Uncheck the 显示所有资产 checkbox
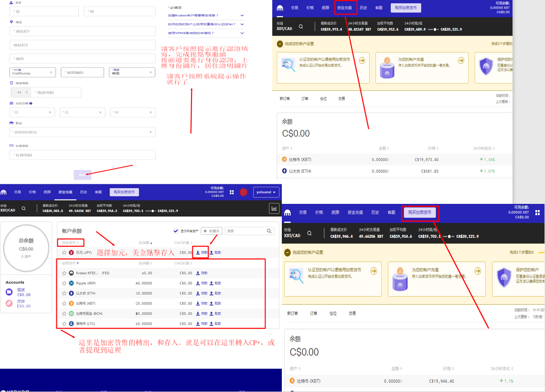This screenshot has width=545, height=392. [x=176, y=231]
